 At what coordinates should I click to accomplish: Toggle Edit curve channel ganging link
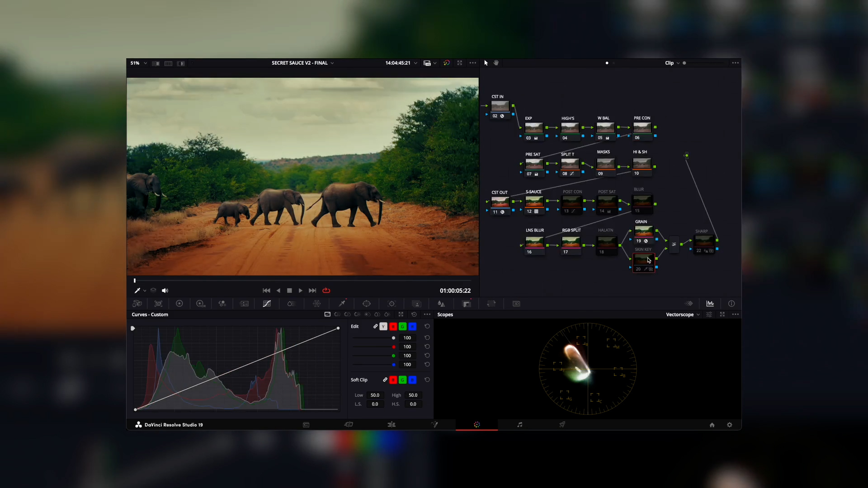point(375,326)
